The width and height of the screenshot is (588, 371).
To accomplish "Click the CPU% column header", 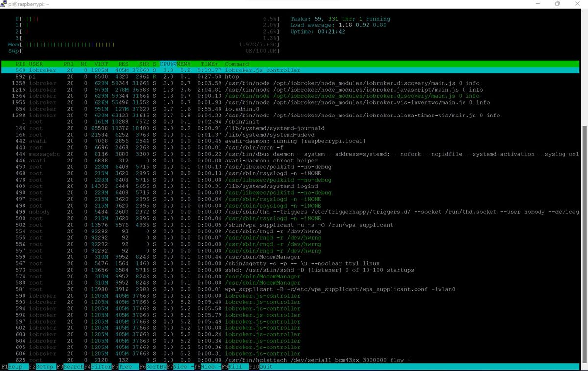I will click(167, 64).
